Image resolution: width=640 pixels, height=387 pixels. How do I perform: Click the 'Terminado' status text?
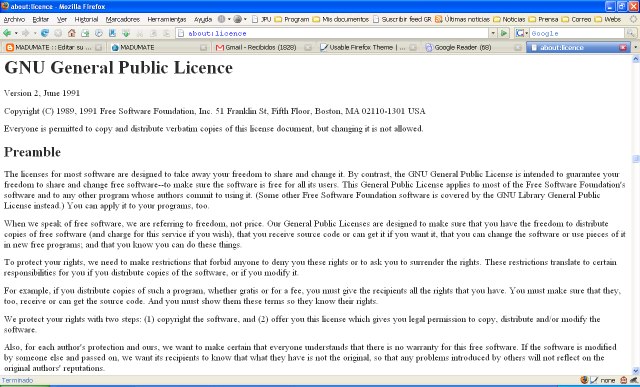pos(17,380)
